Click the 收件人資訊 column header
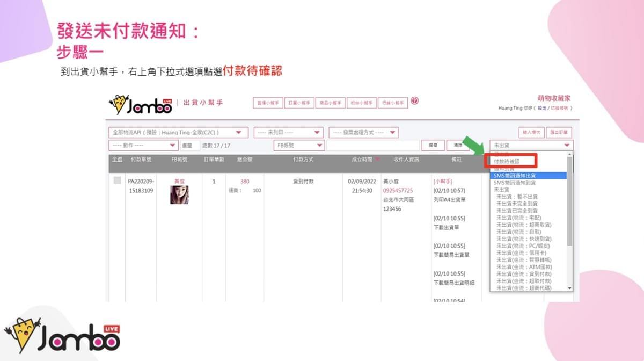This screenshot has width=644, height=361. (x=406, y=160)
